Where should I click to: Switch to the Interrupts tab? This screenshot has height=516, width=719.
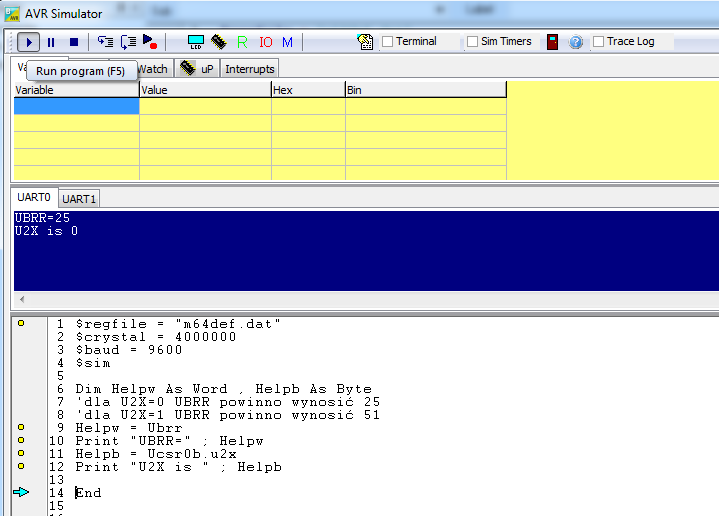(249, 69)
